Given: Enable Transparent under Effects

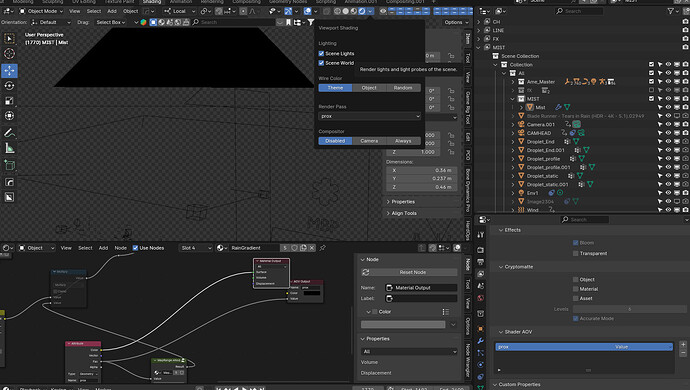Looking at the screenshot, I should [576, 254].
